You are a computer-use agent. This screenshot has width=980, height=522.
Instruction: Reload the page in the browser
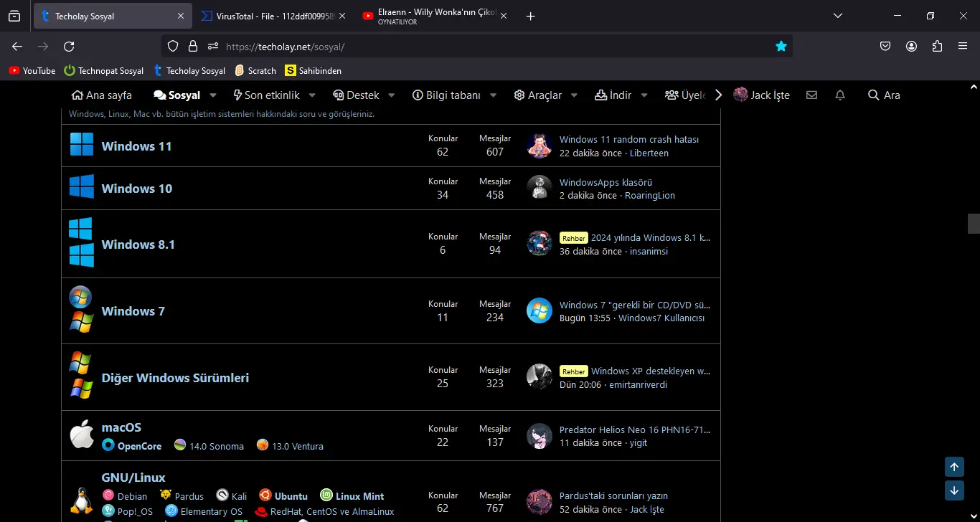click(69, 47)
